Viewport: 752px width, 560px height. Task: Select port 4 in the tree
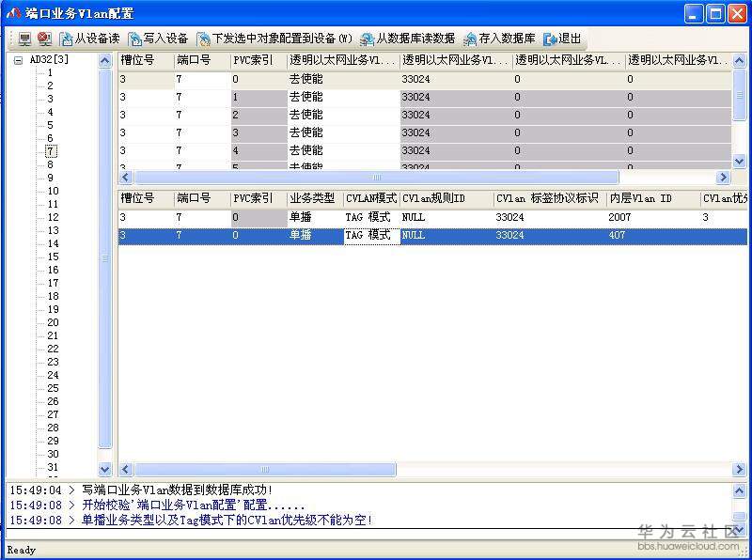point(50,112)
